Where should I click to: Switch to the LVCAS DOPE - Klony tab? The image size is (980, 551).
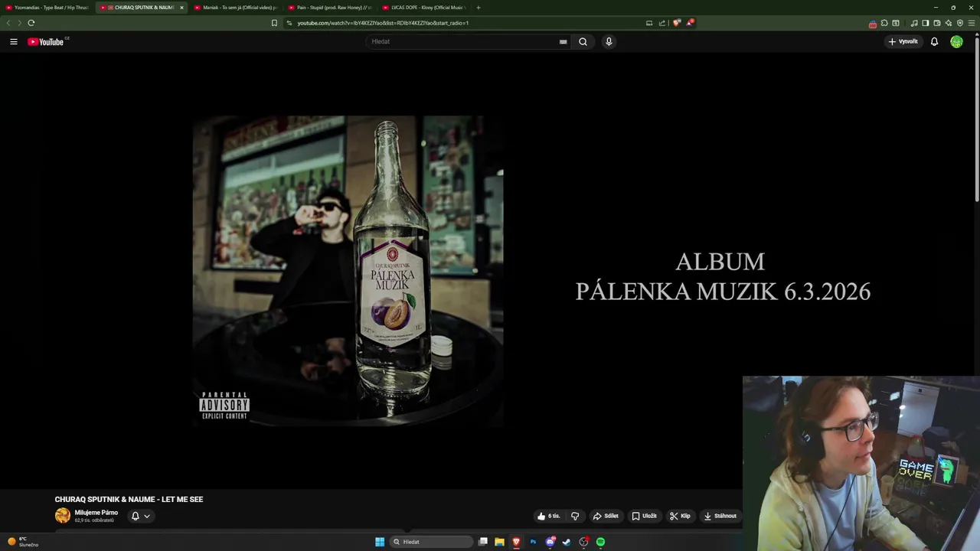tap(424, 8)
